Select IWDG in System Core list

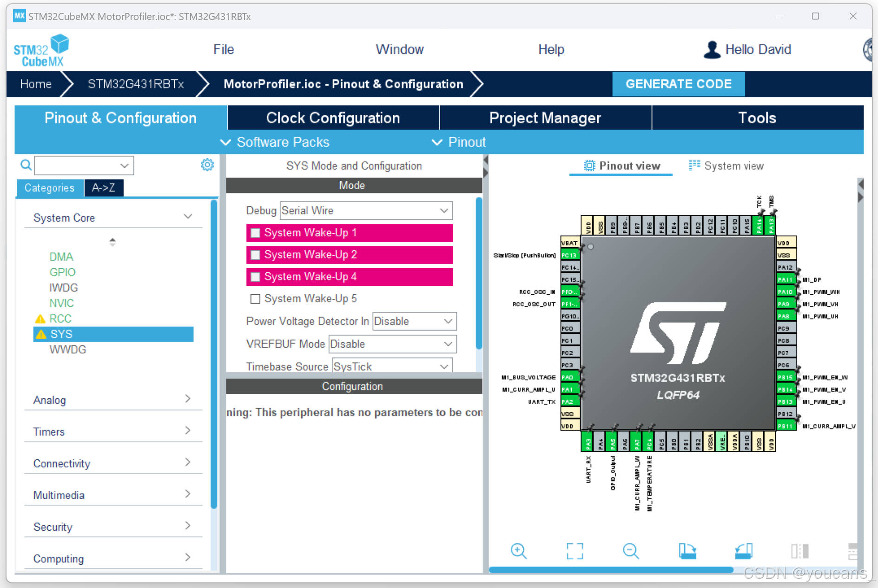click(64, 288)
